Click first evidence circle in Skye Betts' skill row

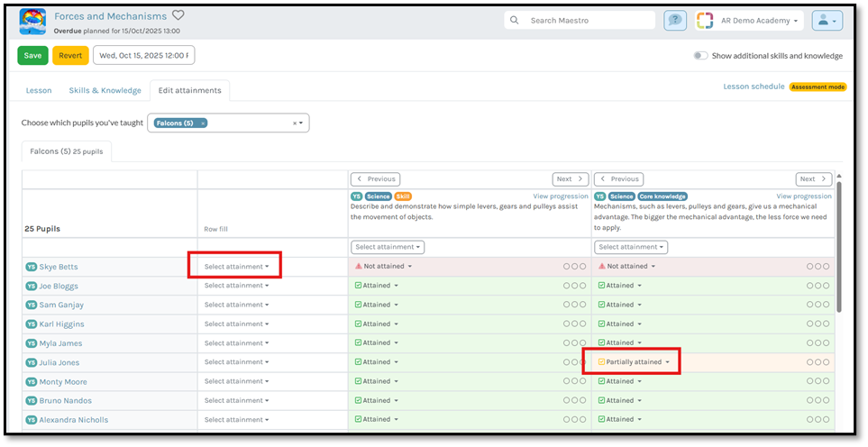pos(566,267)
